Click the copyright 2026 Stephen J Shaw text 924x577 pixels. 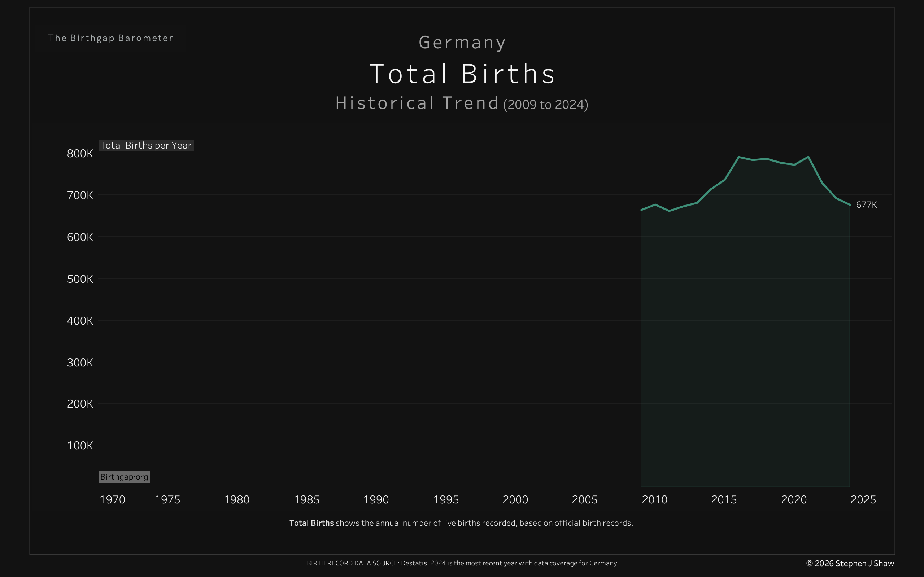(x=850, y=563)
